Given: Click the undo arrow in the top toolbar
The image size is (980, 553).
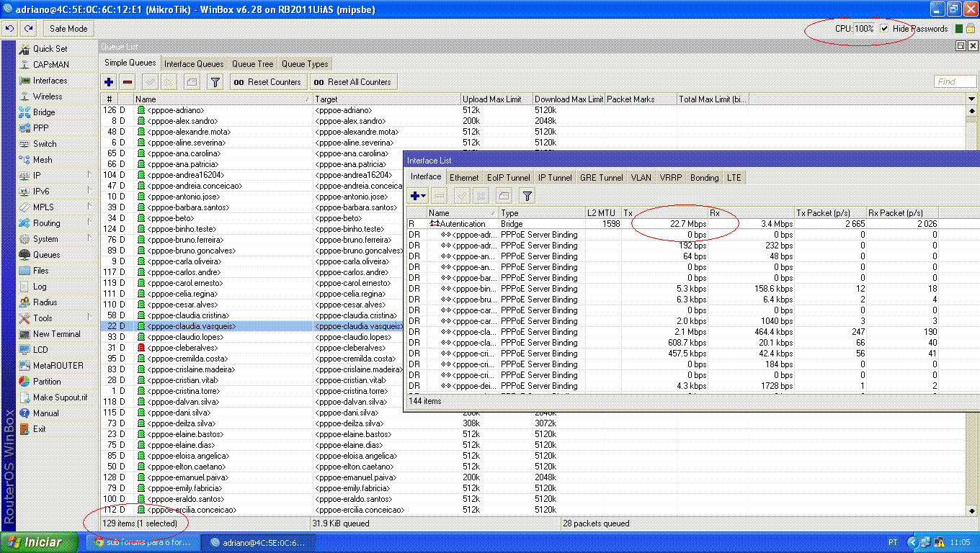Looking at the screenshot, I should click(x=9, y=29).
